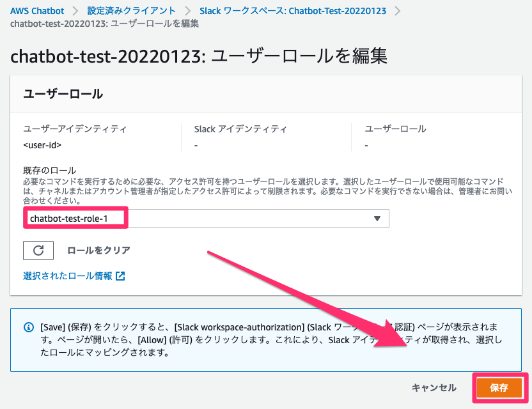This screenshot has width=532, height=409.
Task: Open the external link icon beside 選択されたロール情報
Action: tap(120, 276)
